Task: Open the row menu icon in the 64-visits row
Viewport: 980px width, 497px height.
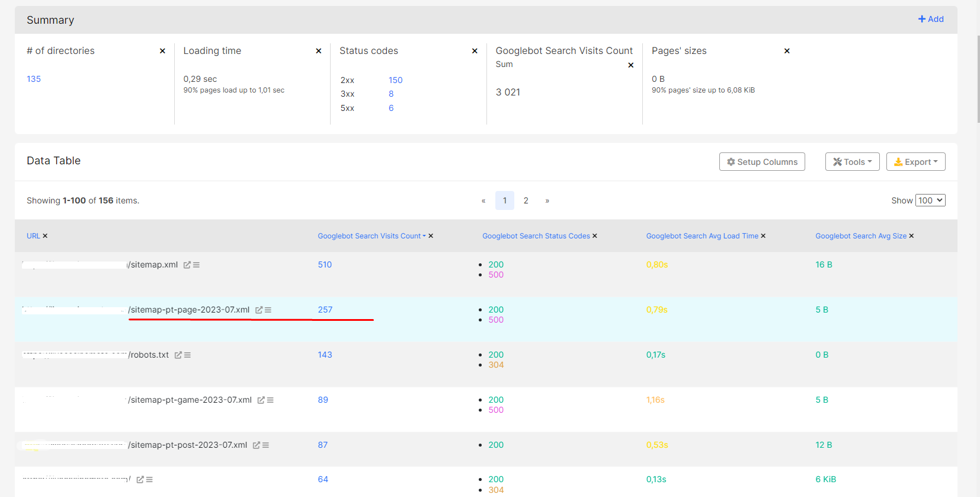Action: 149,480
